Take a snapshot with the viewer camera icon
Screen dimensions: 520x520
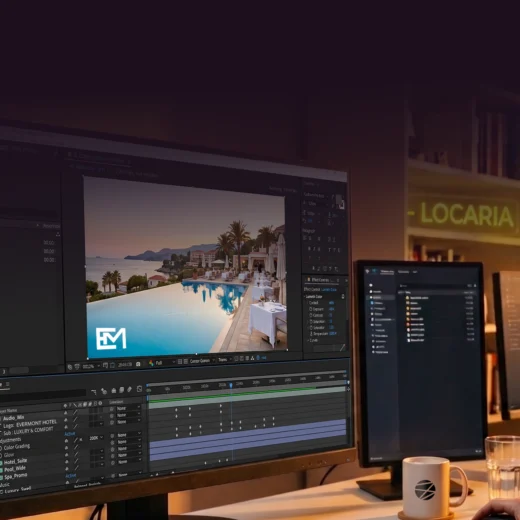coord(138,364)
